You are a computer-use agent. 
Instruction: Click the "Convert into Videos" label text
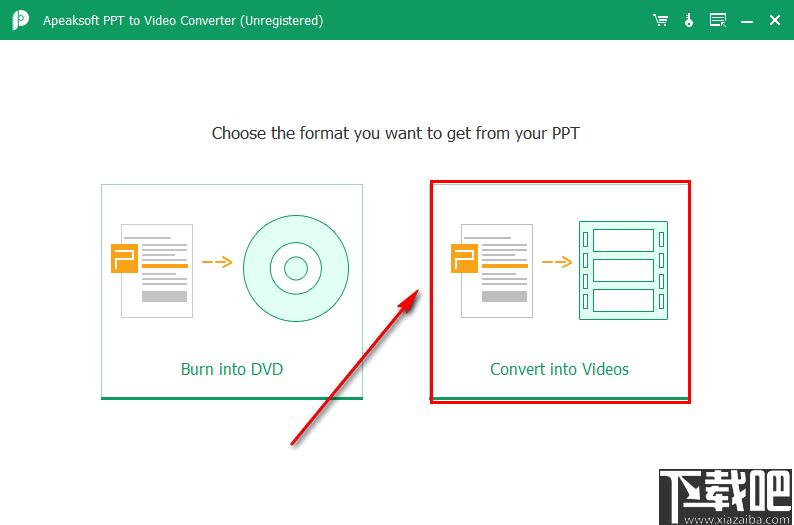tap(560, 369)
